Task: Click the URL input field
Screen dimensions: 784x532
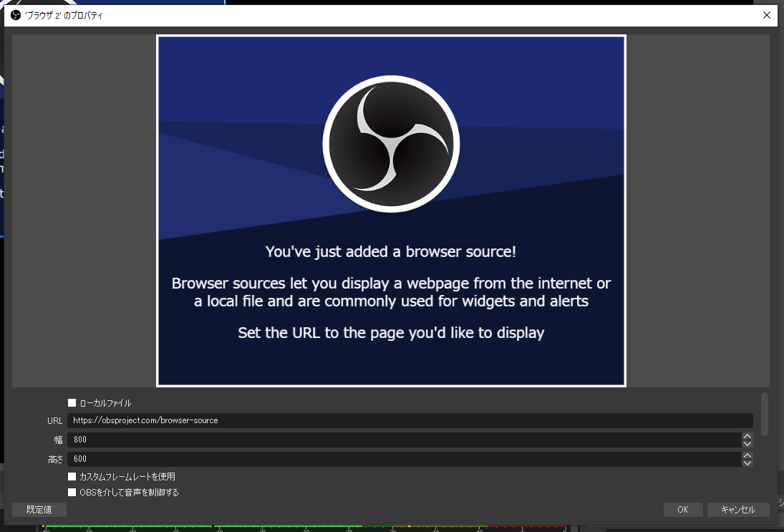Action: tap(410, 420)
